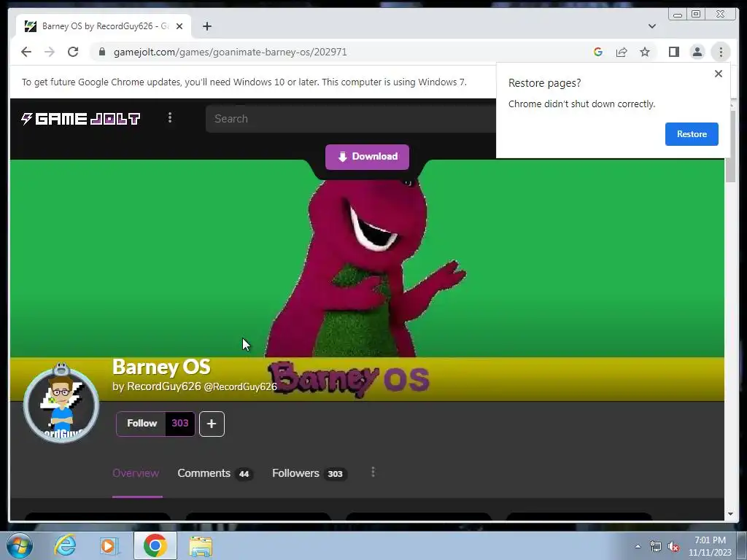Go back using the browser back arrow
Viewport: 747px width, 560px height.
(26, 52)
